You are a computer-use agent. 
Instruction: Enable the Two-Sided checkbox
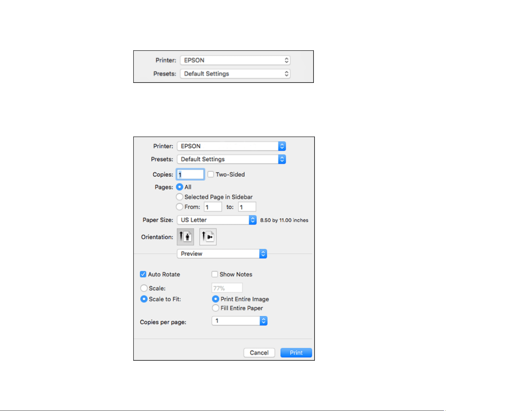(x=211, y=174)
